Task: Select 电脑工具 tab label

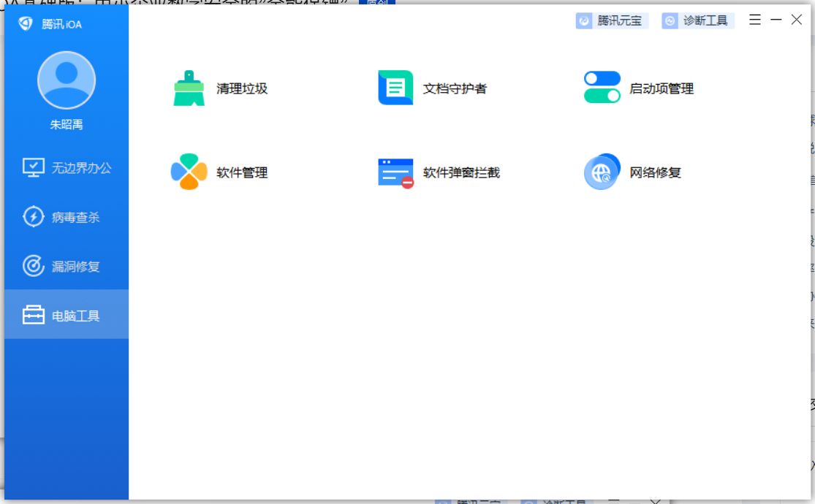Action: 76,316
